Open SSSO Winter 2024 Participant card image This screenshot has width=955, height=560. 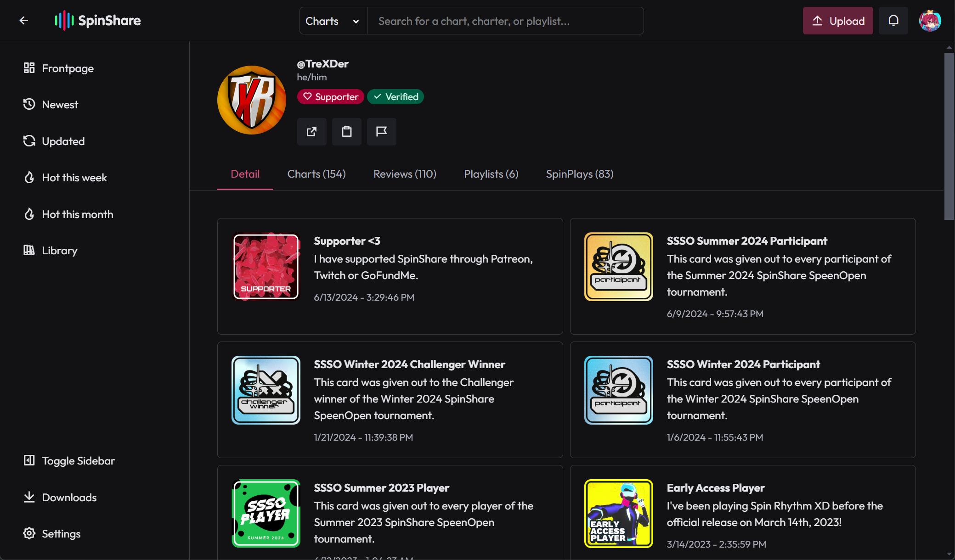pyautogui.click(x=619, y=390)
